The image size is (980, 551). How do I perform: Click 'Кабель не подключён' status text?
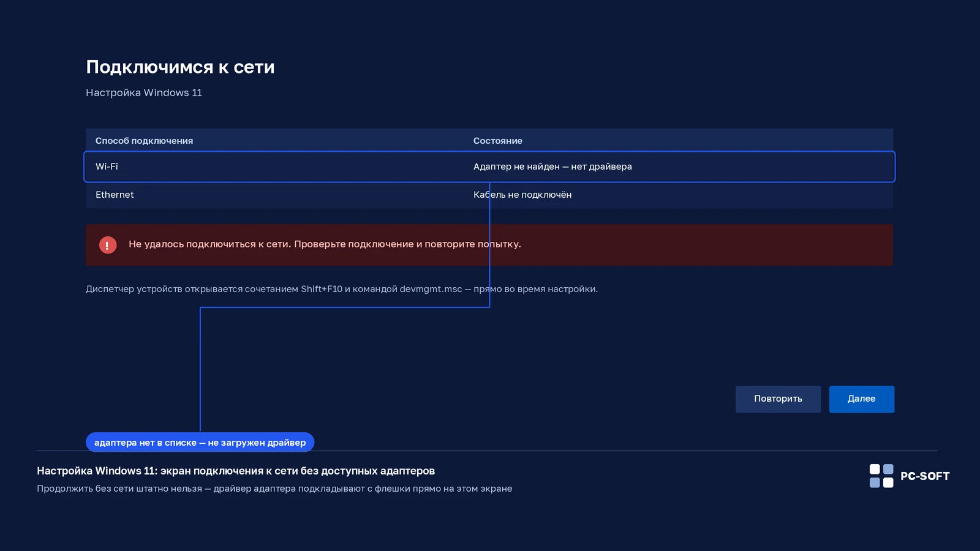[x=522, y=195]
